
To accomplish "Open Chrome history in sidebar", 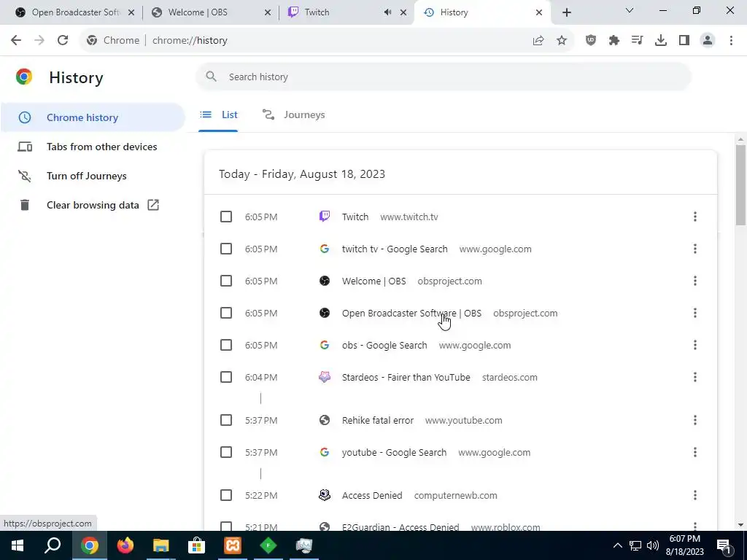I will (x=93, y=117).
